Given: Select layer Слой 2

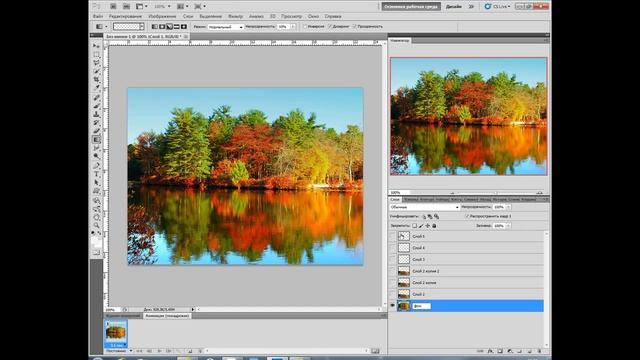Looking at the screenshot, I should (x=470, y=294).
